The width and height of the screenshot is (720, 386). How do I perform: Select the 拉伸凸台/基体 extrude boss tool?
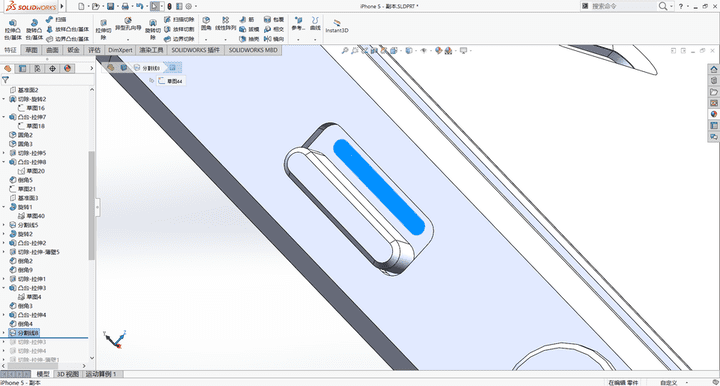tap(13, 29)
